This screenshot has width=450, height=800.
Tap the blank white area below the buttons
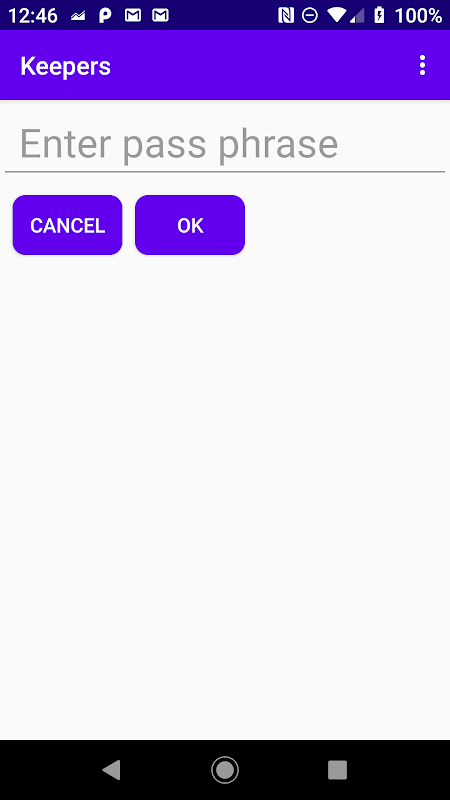(225, 495)
